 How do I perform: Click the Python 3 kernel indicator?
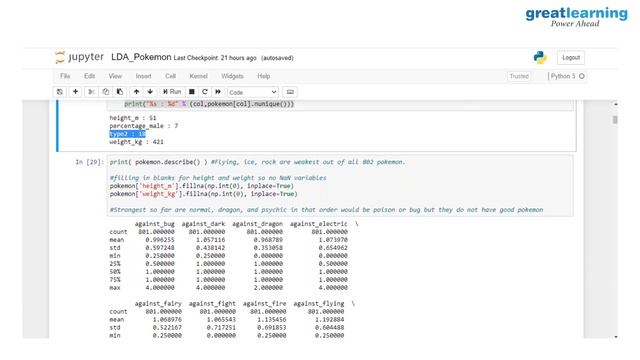[567, 76]
